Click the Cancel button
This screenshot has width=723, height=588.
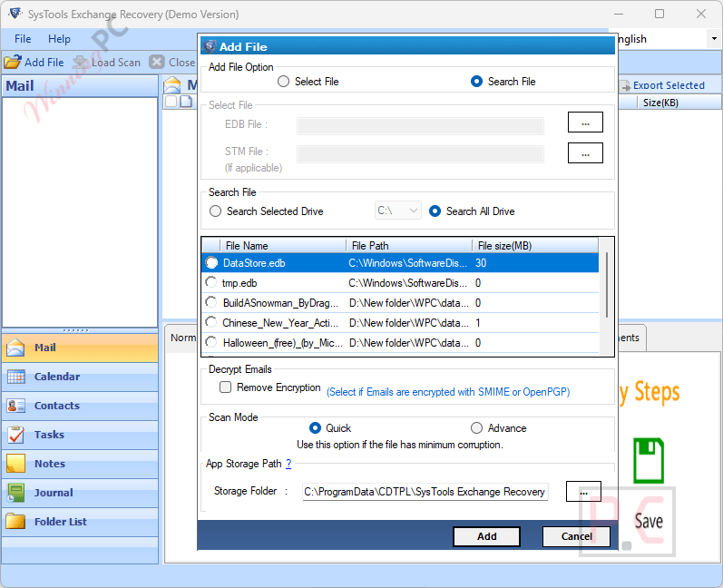pyautogui.click(x=576, y=536)
